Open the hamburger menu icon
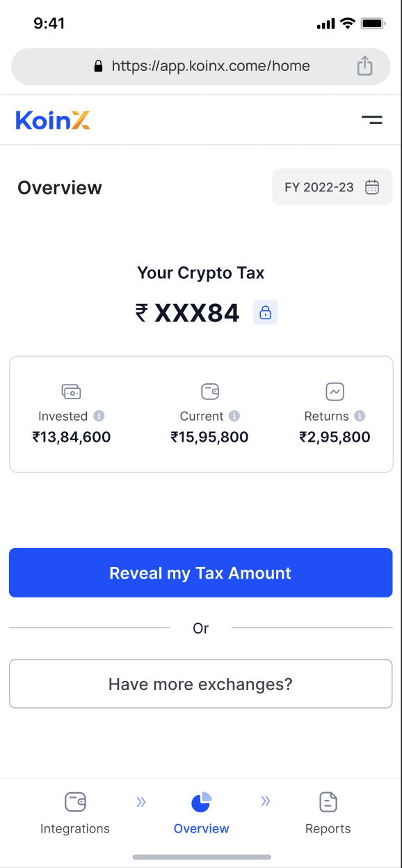This screenshot has height=868, width=402. pos(371,120)
